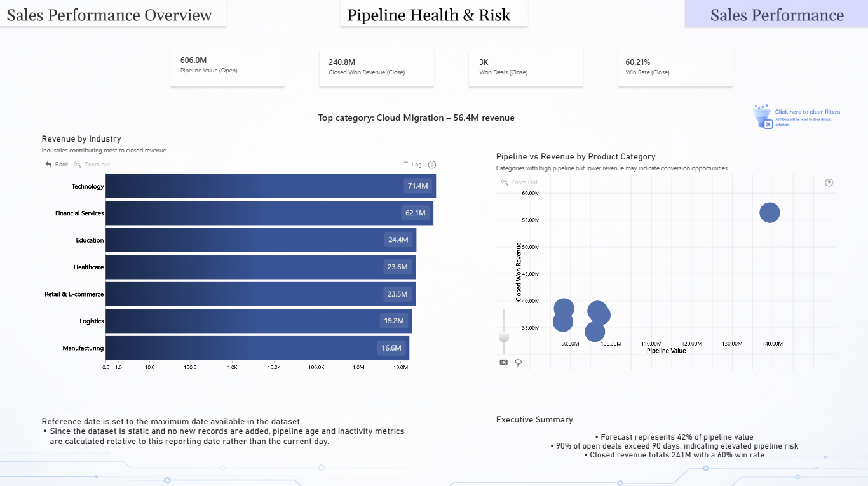
Task: Select the Financial Services bar
Action: 269,213
